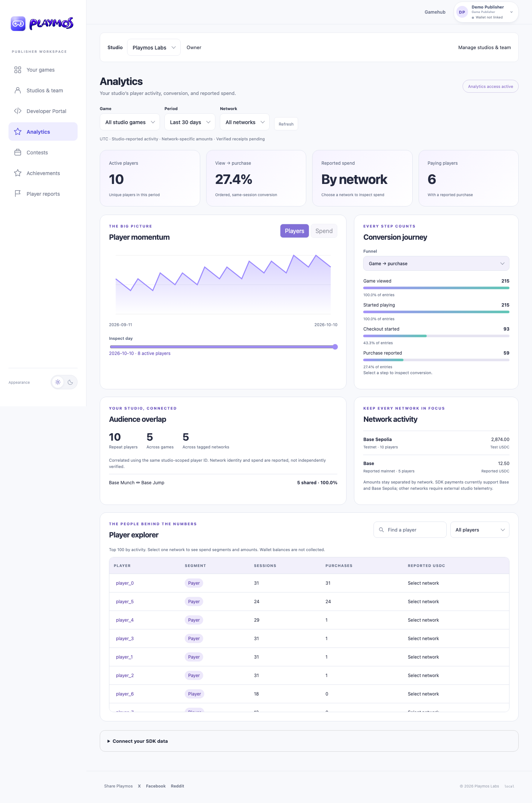The width and height of the screenshot is (532, 803).
Task: Go to Your games in the sidebar
Action: click(x=43, y=70)
